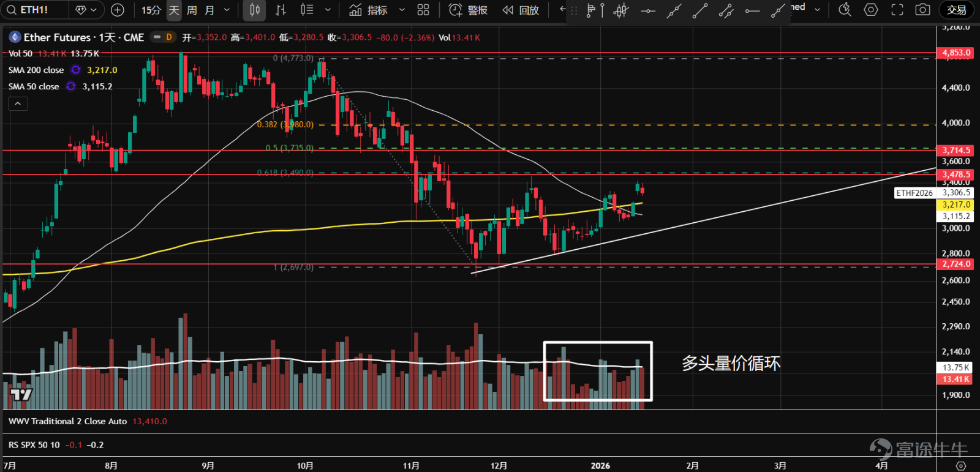The image size is (980, 472).
Task: Click the 3,714.5 red price label
Action: tap(956, 150)
